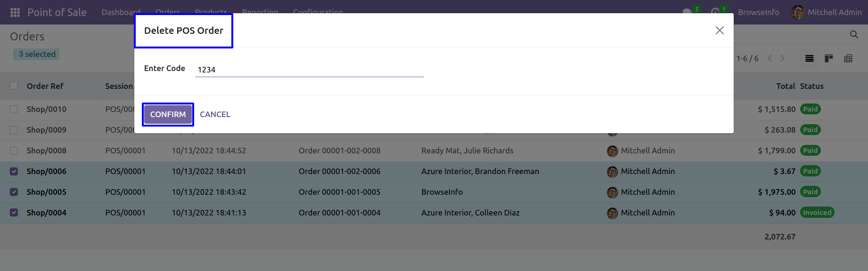Toggle the select-all header checkbox
This screenshot has height=271, width=868.
point(14,86)
